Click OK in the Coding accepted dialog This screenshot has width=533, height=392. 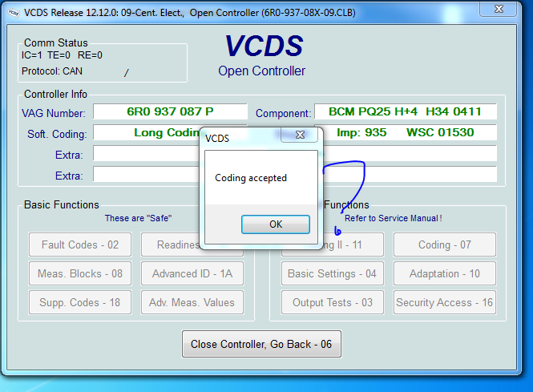click(x=275, y=224)
